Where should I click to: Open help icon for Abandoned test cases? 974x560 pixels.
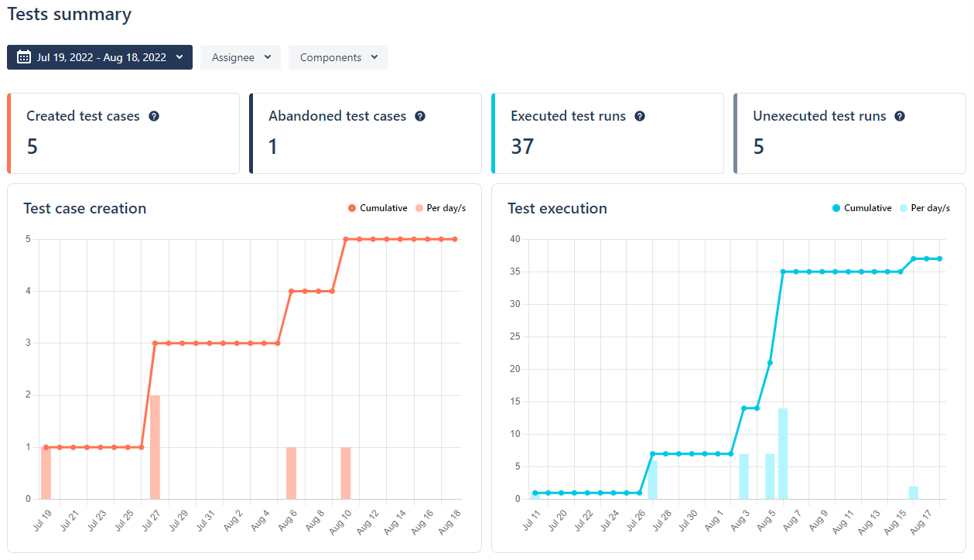click(x=420, y=116)
